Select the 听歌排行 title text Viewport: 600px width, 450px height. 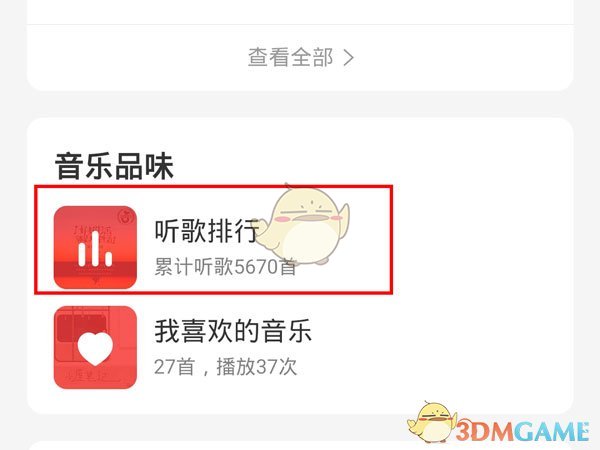coord(207,231)
